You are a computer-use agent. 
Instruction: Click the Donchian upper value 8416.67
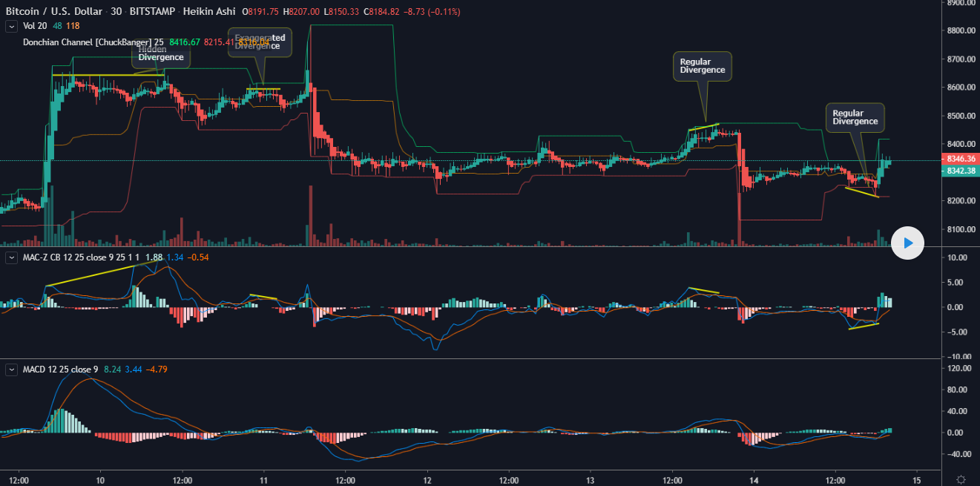click(185, 42)
